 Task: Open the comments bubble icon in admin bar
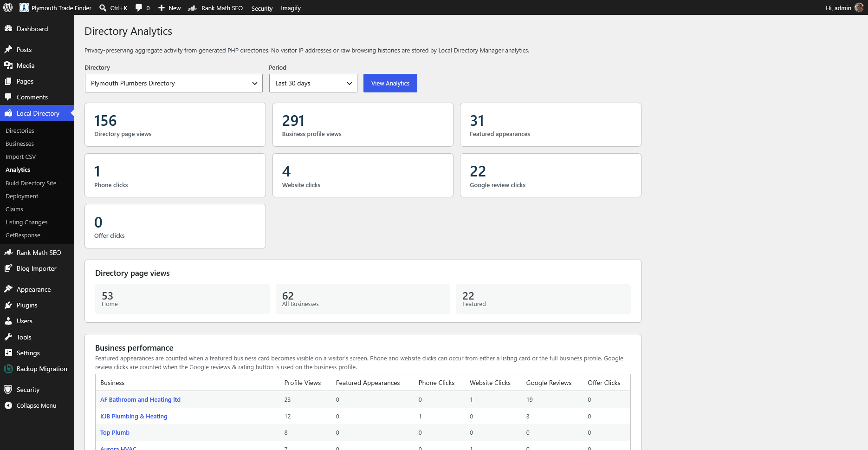[x=139, y=8]
